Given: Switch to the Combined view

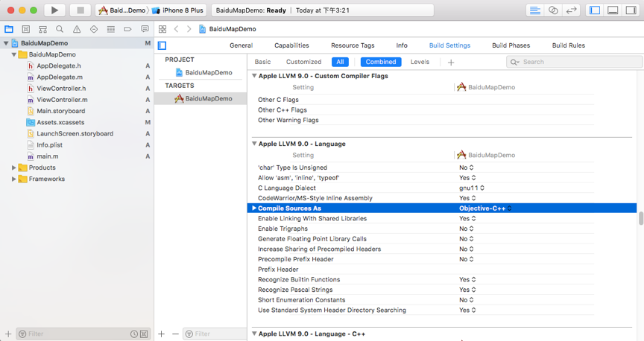Looking at the screenshot, I should coord(381,62).
